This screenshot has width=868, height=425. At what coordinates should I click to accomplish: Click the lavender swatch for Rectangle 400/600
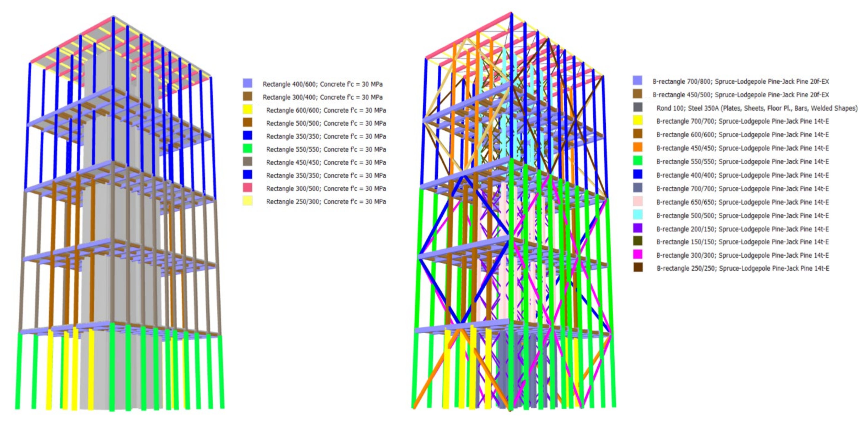click(247, 83)
